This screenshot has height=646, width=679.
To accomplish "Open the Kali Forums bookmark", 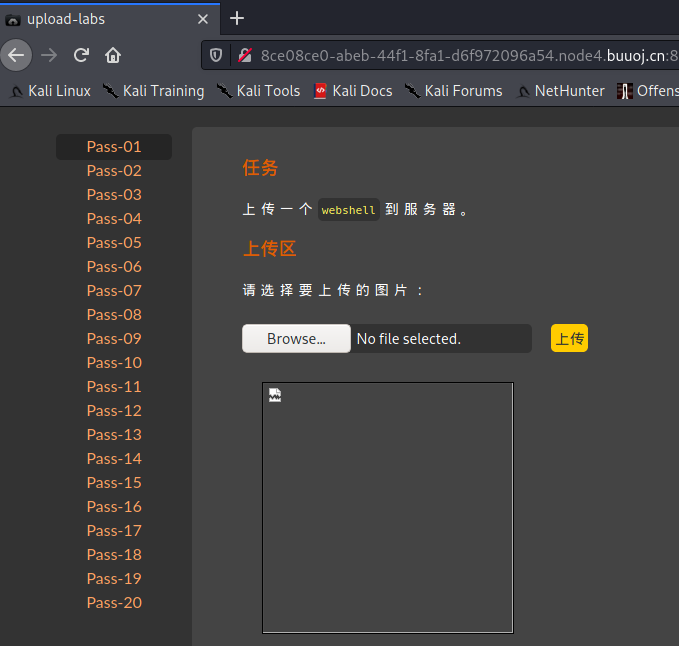I will tap(453, 91).
